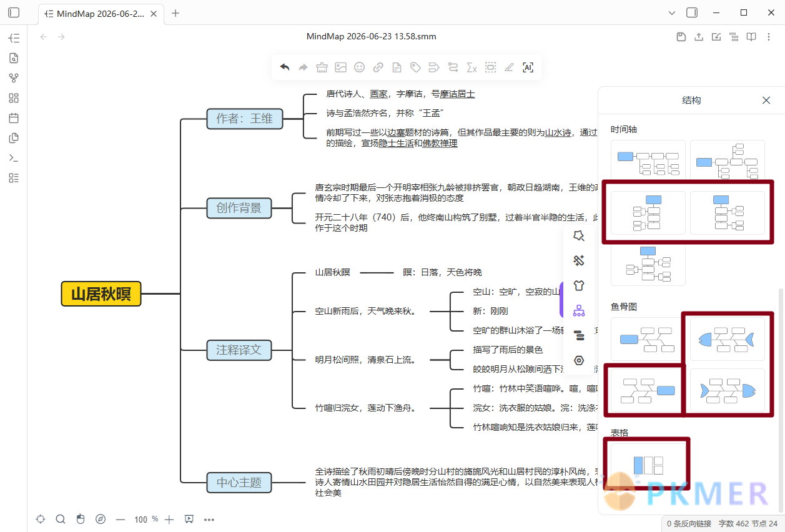Open the outline view panel
Screen dimensions: 785x532
579,335
